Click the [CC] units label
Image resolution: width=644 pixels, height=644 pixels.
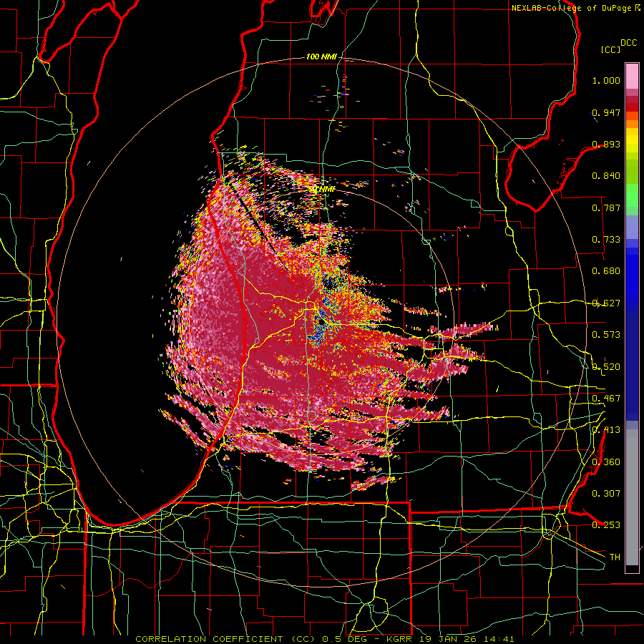pos(610,49)
